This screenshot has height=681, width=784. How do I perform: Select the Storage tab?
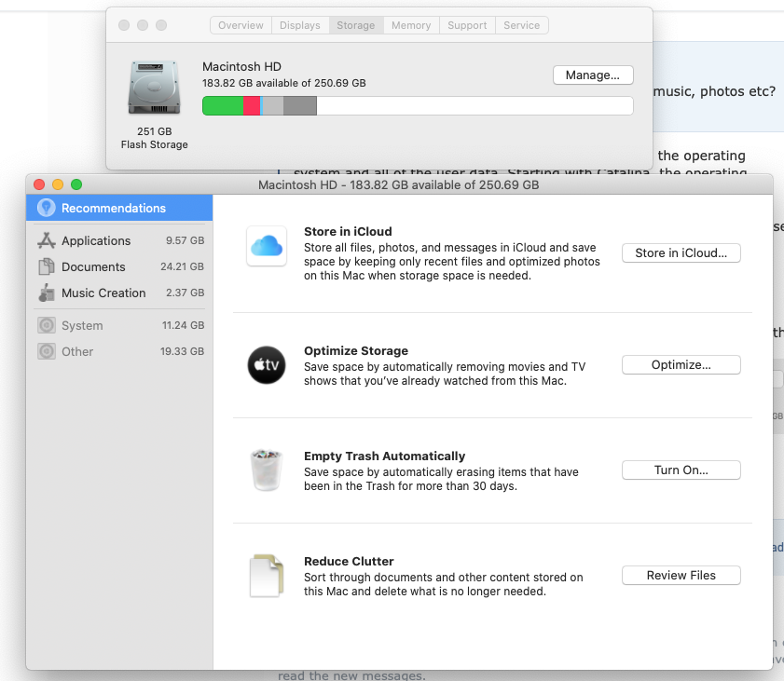click(x=356, y=25)
